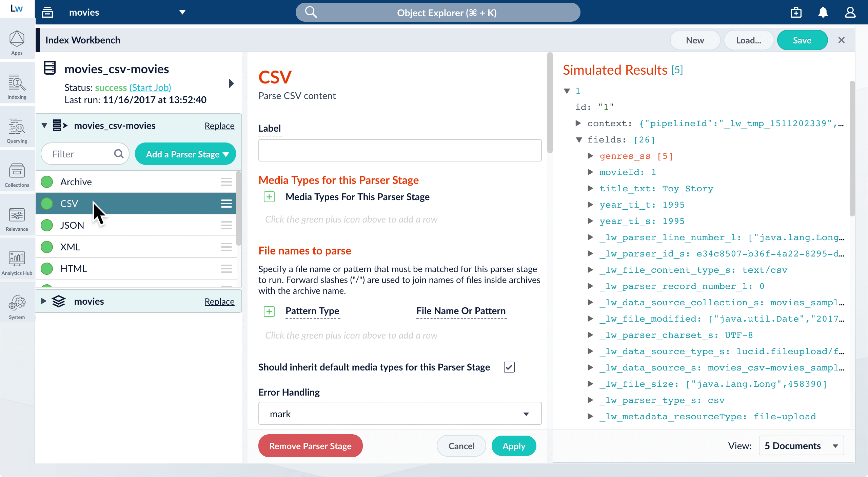Open the user account profile icon
The image size is (868, 477).
tap(850, 13)
